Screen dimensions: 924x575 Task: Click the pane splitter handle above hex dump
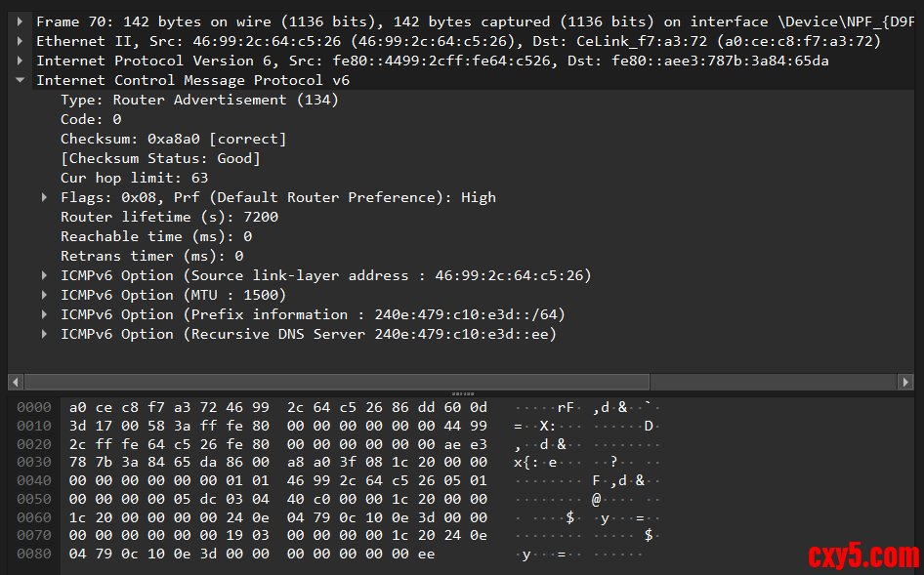462,393
